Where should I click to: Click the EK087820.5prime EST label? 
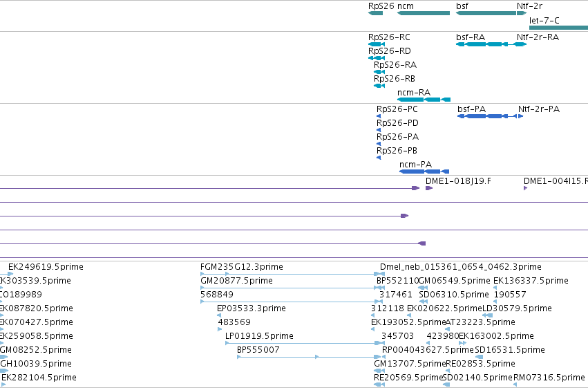coord(37,308)
